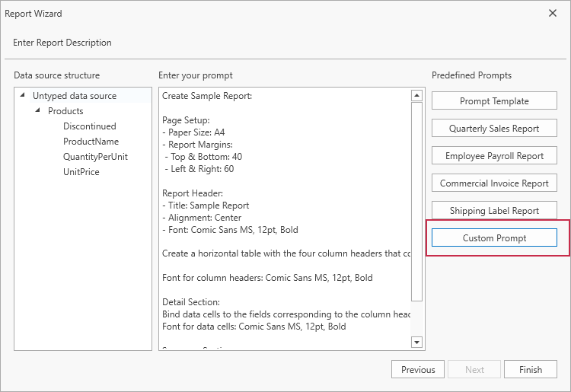
Task: Choose the Prompt Template predefined prompt
Action: point(494,101)
